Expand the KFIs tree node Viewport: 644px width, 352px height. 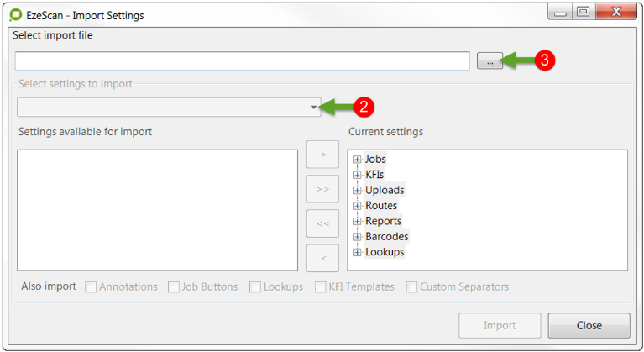pos(358,175)
